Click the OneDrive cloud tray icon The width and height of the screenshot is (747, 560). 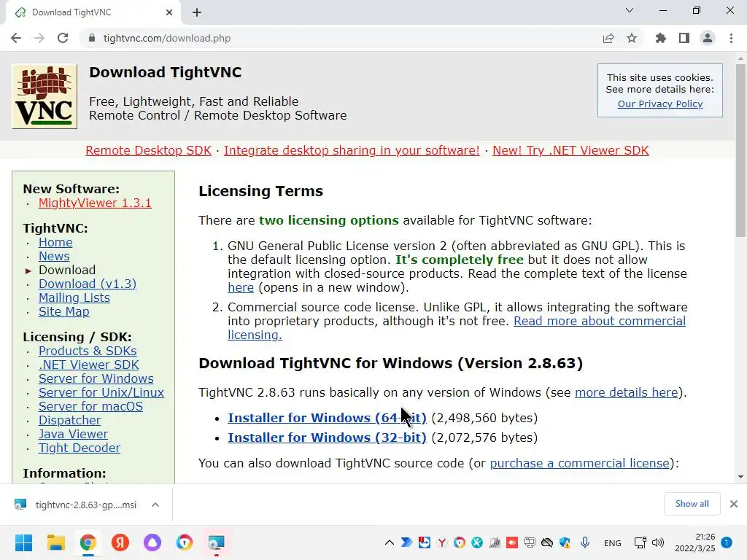(547, 542)
